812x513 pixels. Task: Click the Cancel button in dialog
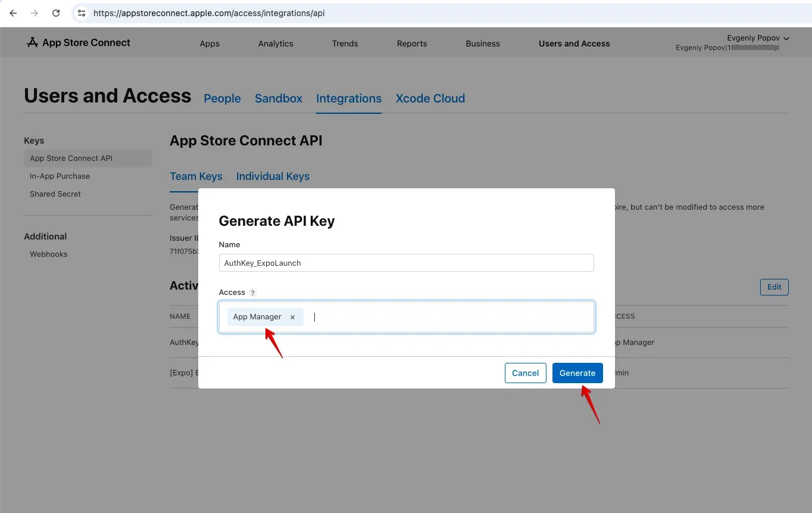(x=526, y=373)
